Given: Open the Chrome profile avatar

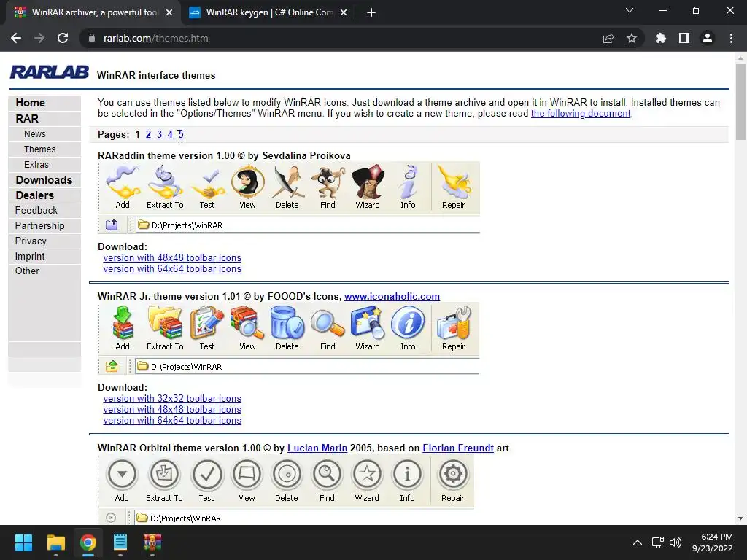Looking at the screenshot, I should point(708,38).
